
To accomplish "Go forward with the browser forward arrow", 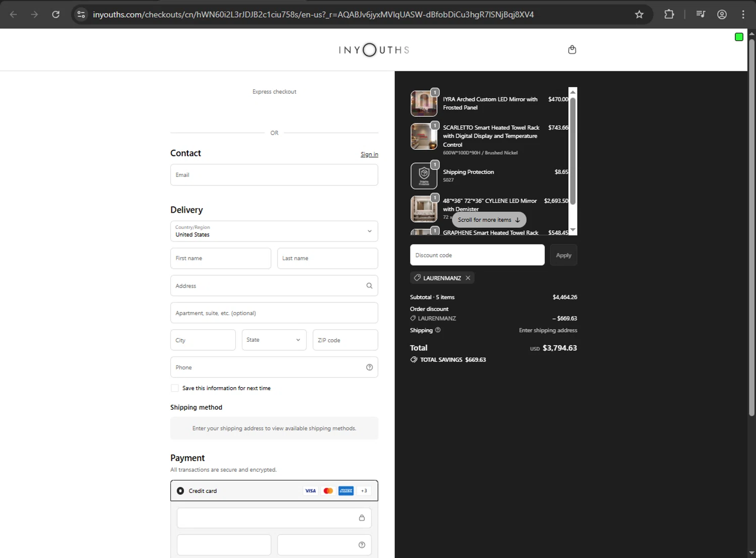I will click(34, 14).
